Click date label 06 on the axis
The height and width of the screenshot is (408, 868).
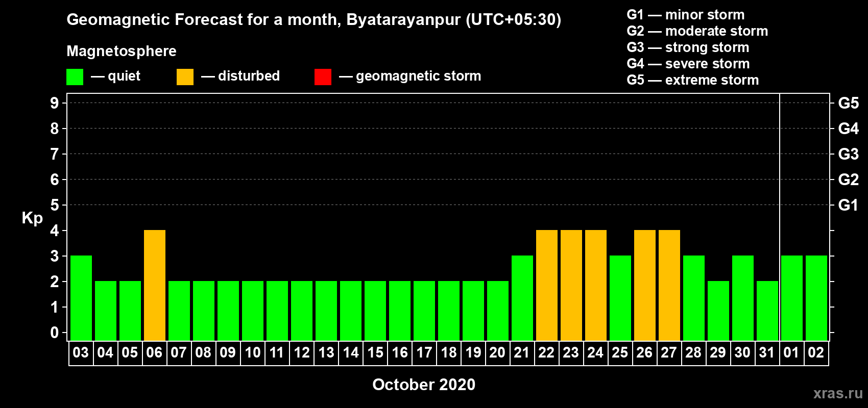coord(154,352)
